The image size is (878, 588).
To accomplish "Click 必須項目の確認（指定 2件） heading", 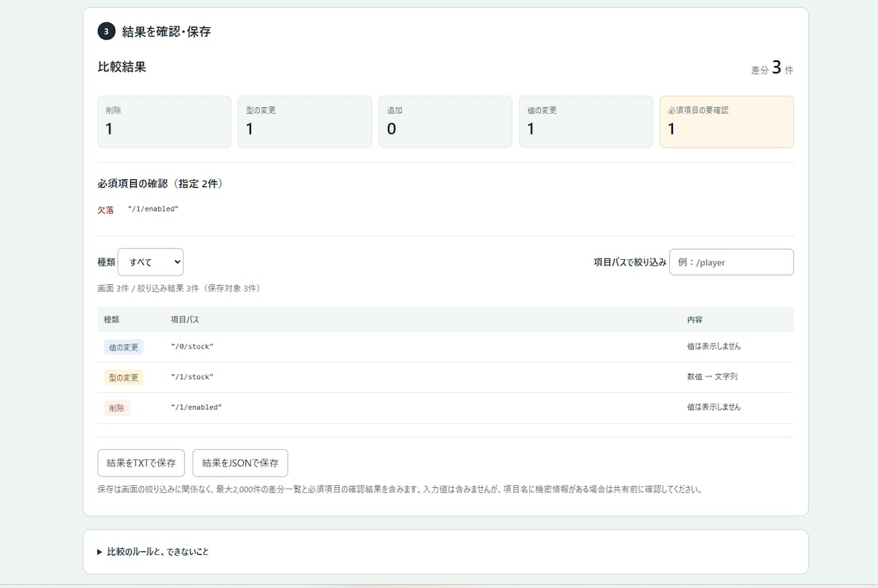I will point(160,184).
